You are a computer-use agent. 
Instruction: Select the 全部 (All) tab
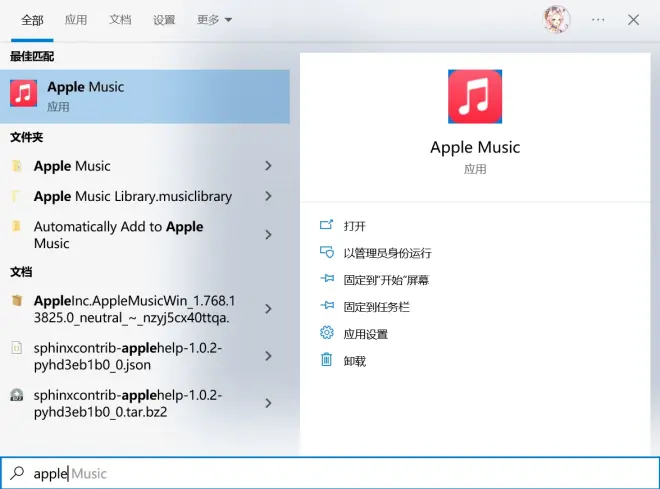[x=32, y=20]
